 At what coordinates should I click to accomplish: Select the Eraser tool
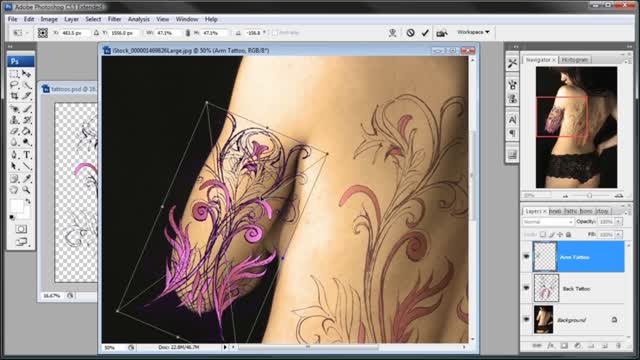[x=14, y=131]
